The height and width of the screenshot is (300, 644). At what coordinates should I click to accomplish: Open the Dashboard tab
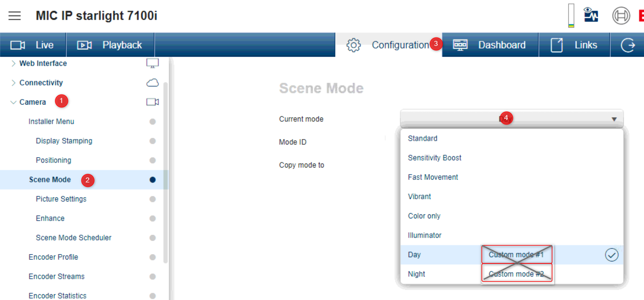point(490,45)
